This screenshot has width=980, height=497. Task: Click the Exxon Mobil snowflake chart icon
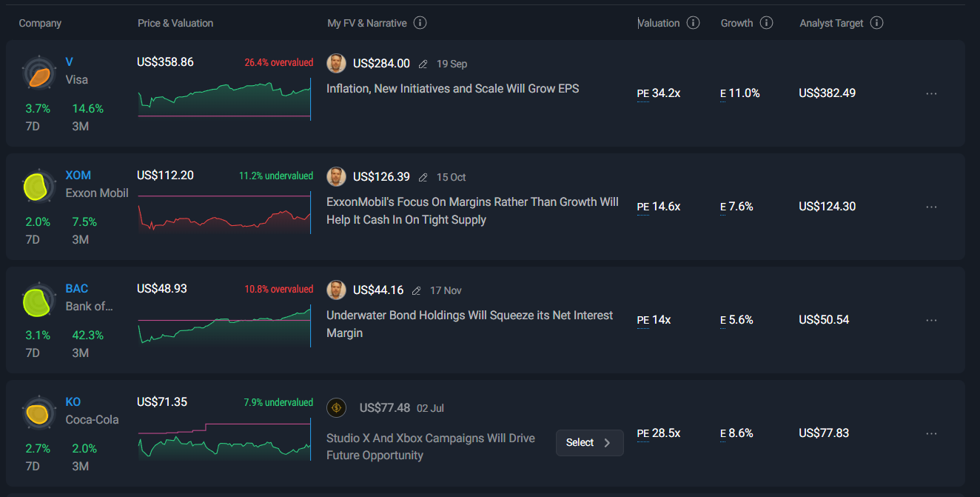click(38, 187)
